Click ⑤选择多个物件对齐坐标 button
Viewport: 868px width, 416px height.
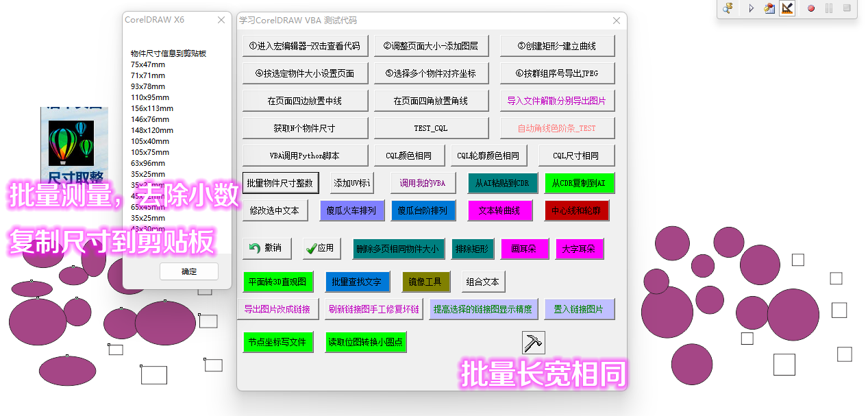point(432,73)
